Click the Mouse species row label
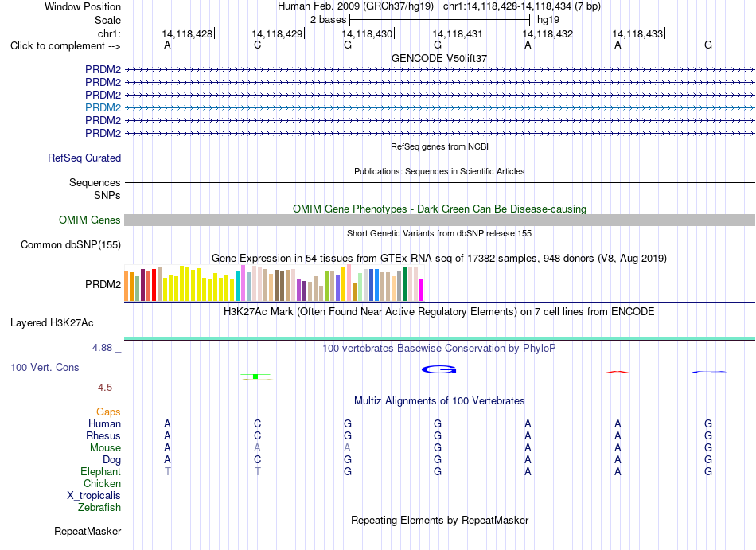The image size is (756, 550). click(105, 448)
